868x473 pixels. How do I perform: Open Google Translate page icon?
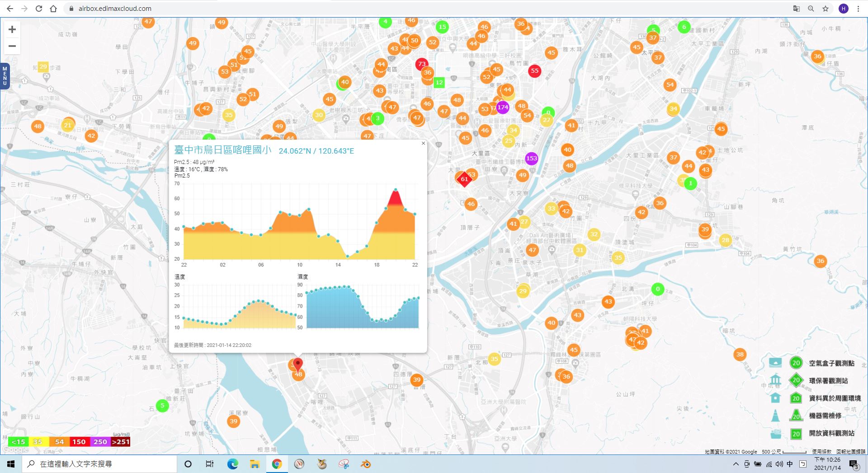tap(797, 9)
